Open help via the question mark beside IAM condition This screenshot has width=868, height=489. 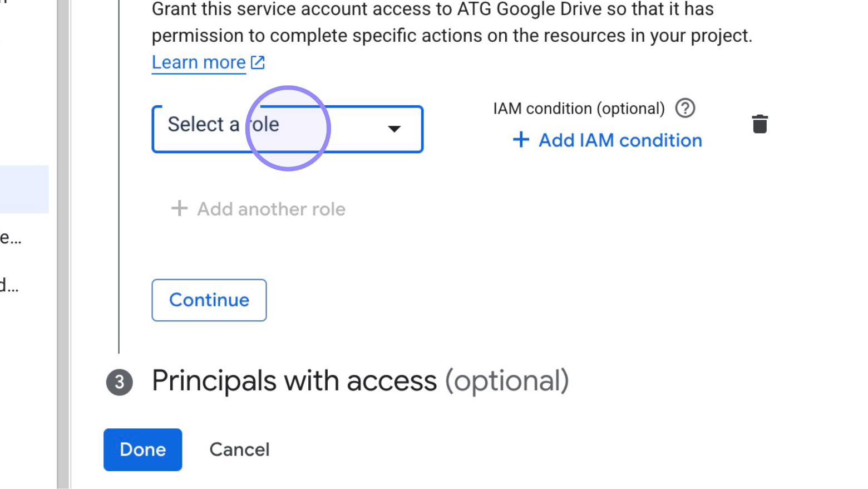(685, 109)
